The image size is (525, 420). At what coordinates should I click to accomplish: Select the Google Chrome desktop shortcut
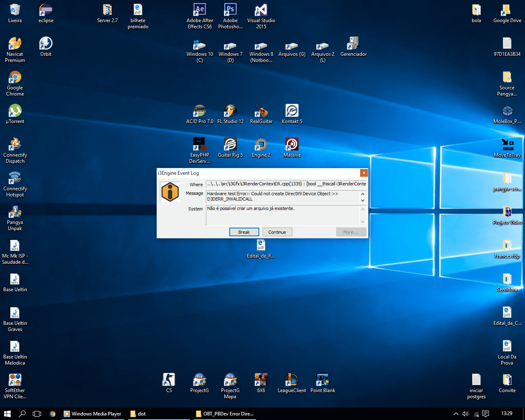point(15,84)
